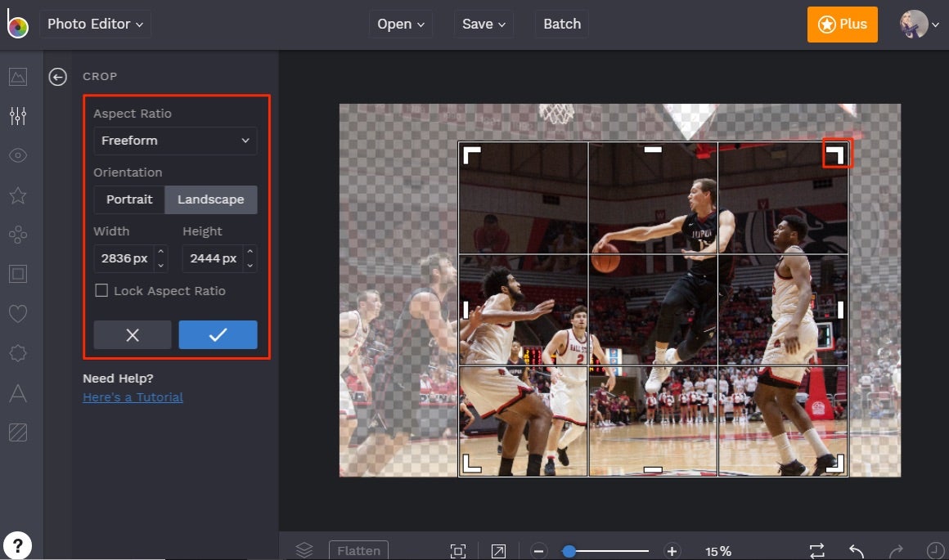This screenshot has height=560, width=949.
Task: Select the Graphics heart icon
Action: pyautogui.click(x=18, y=313)
